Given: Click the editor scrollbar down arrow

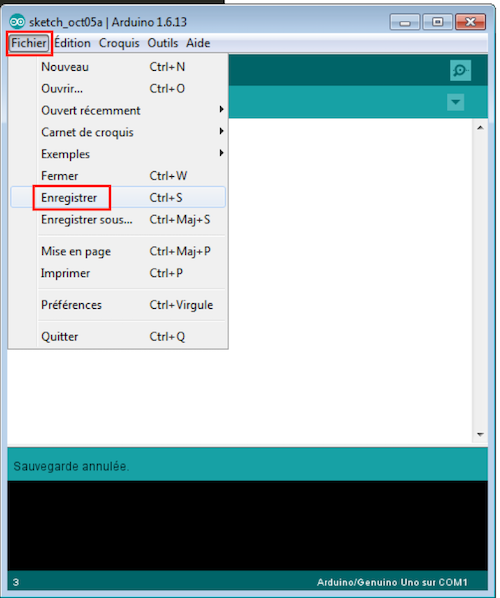Looking at the screenshot, I should pyautogui.click(x=480, y=434).
